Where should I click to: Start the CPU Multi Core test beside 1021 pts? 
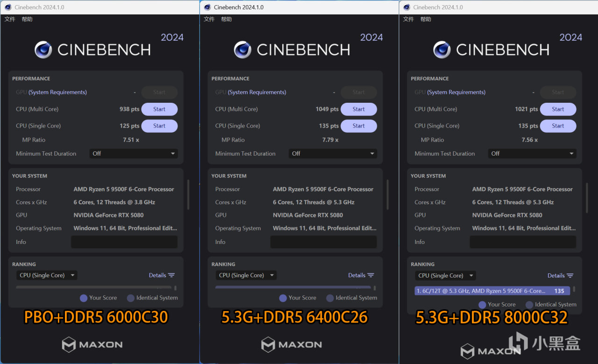click(x=558, y=109)
